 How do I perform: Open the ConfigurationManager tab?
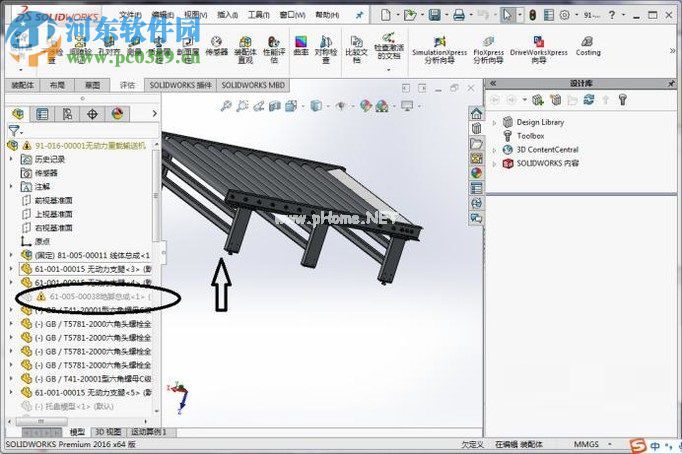67,114
